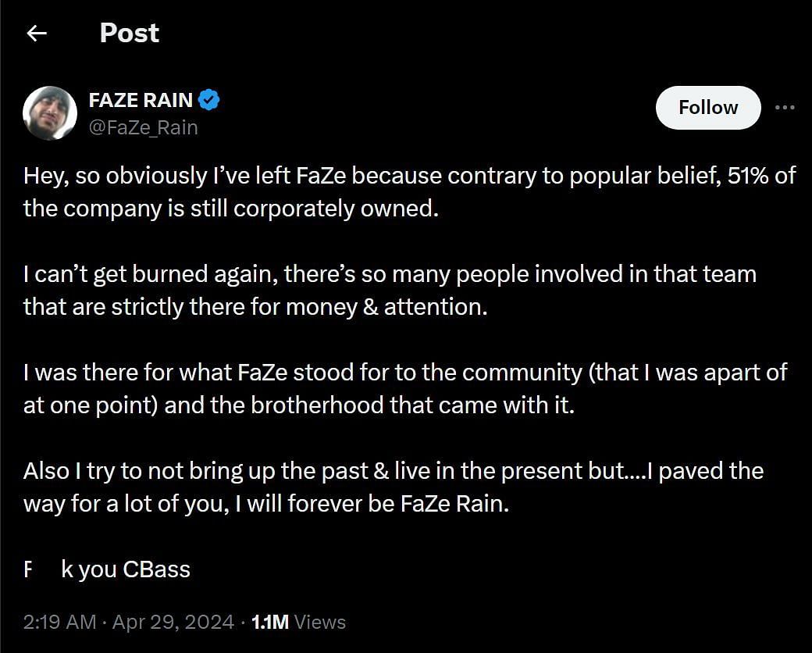Open the three-dot more options menu
812x653 pixels.
[x=784, y=108]
